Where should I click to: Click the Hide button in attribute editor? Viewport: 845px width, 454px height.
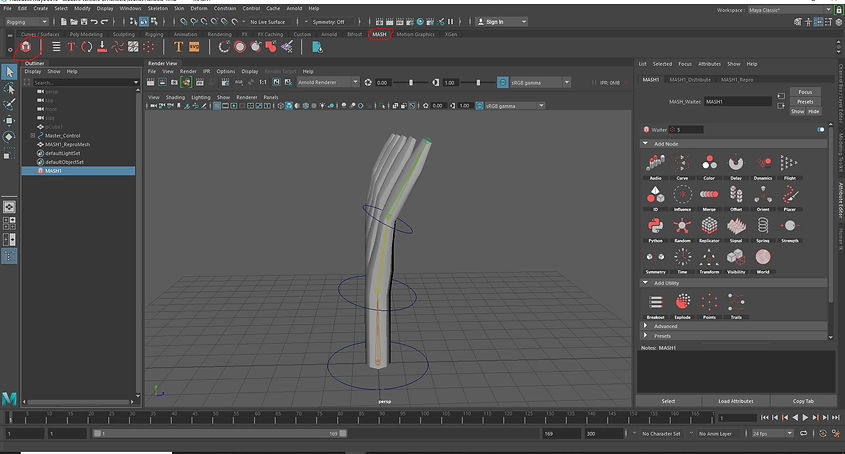814,111
